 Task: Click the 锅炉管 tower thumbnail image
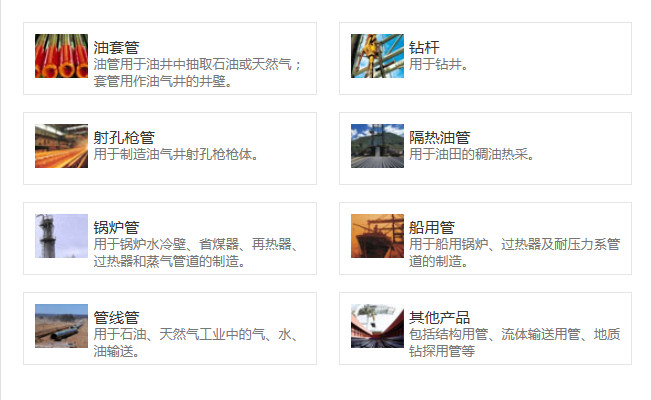point(61,236)
